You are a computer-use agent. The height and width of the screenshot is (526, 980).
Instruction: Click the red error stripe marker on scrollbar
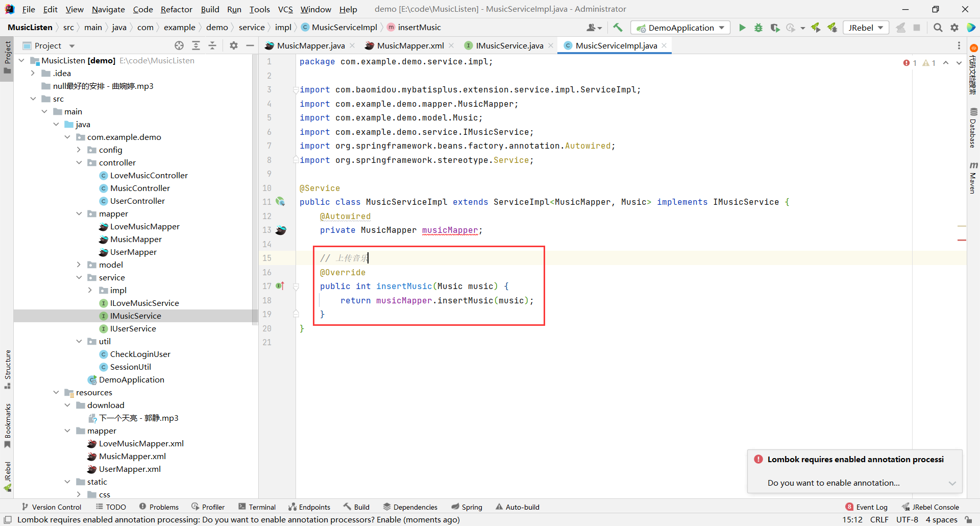(x=962, y=240)
